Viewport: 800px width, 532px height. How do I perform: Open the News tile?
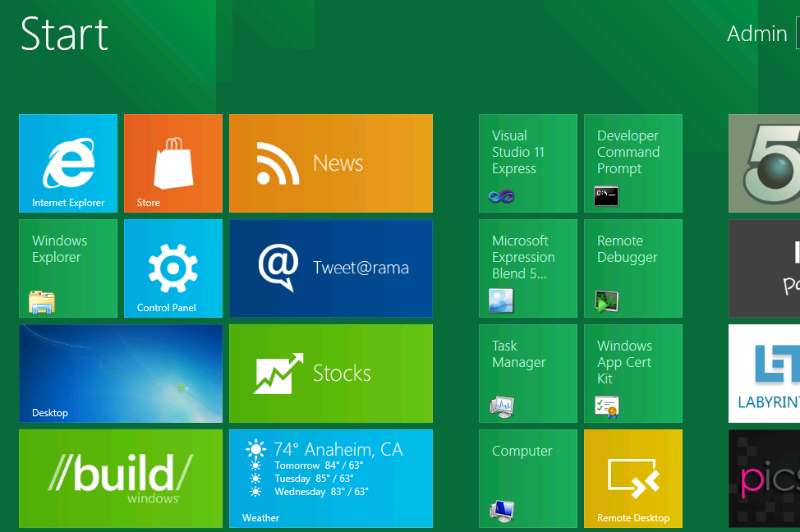point(331,163)
